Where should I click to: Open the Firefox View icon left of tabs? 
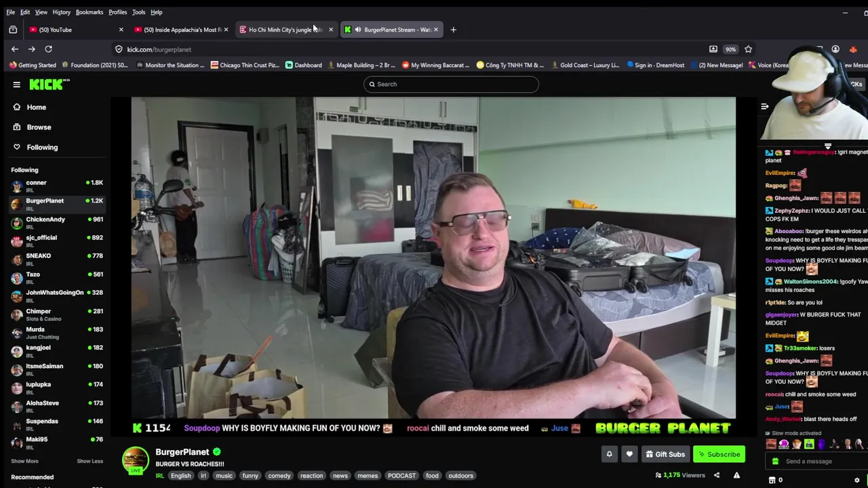(13, 30)
